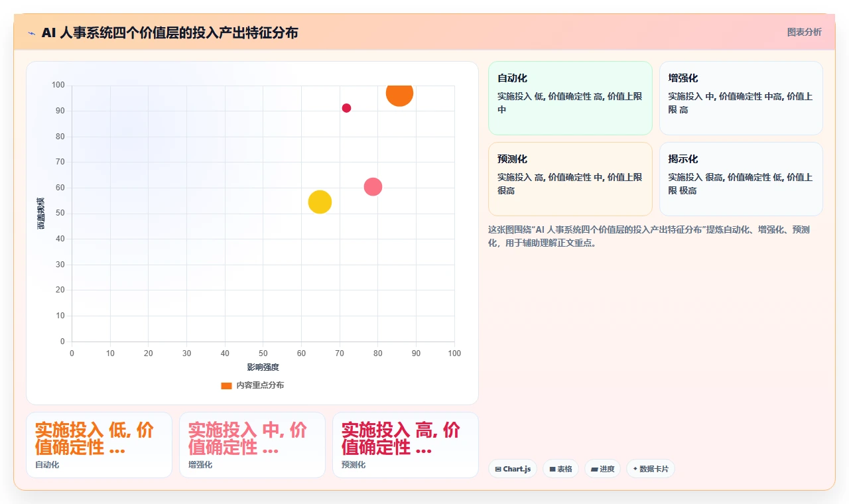Toggle the 内容重点分布 legend swatch

click(x=226, y=385)
